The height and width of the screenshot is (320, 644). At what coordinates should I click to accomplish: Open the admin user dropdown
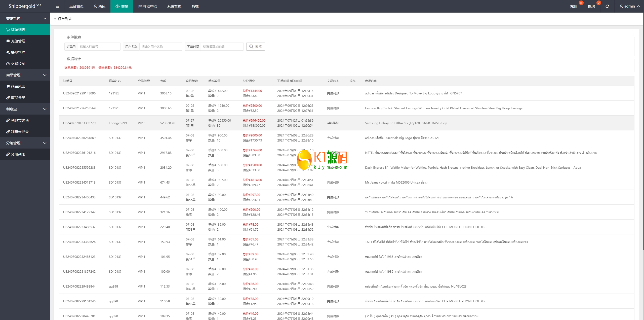click(x=629, y=6)
